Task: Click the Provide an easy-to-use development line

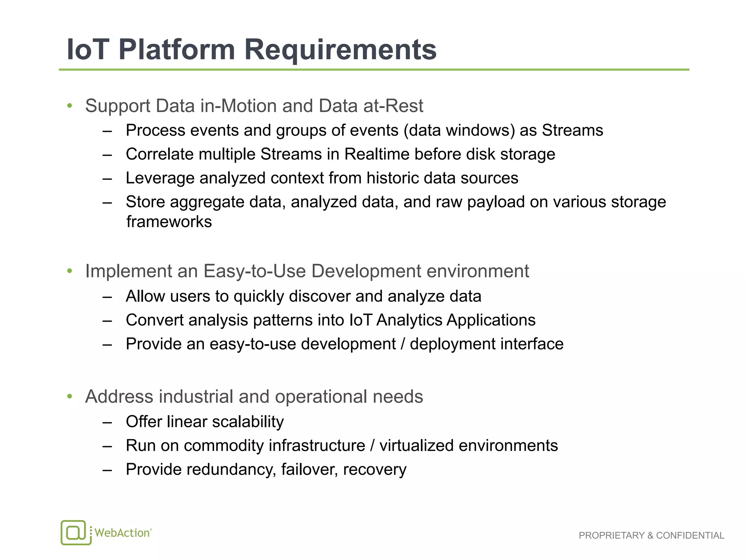Action: point(344,344)
